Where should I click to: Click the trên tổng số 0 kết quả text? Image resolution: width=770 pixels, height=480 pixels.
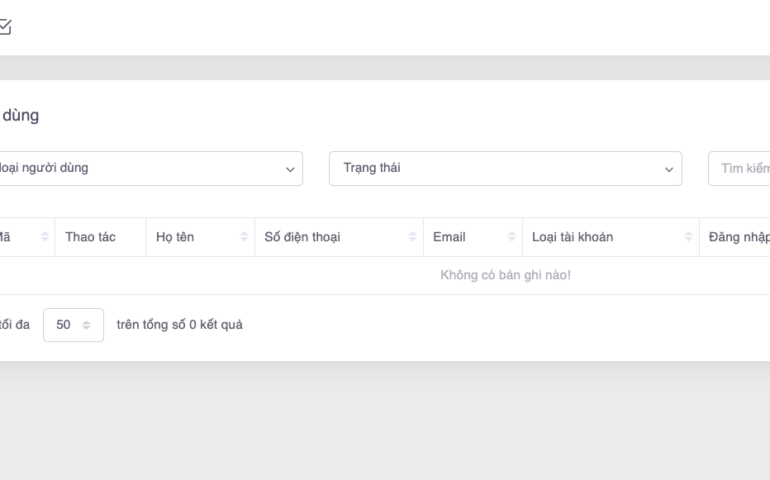click(x=179, y=325)
